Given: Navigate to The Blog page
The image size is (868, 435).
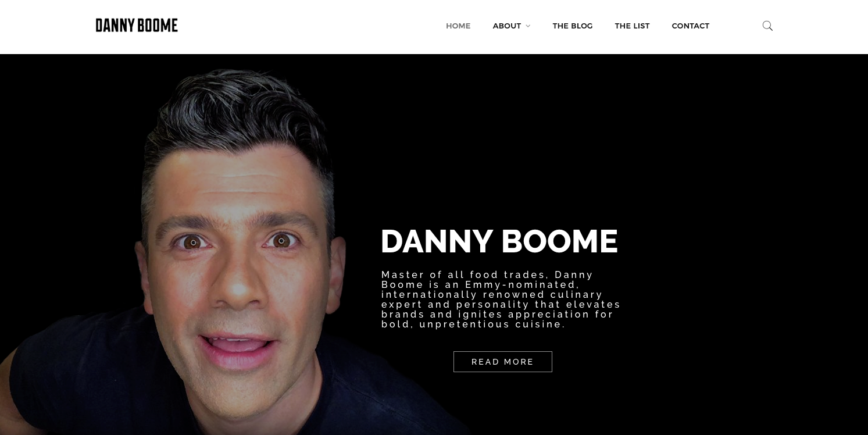Looking at the screenshot, I should (x=573, y=26).
